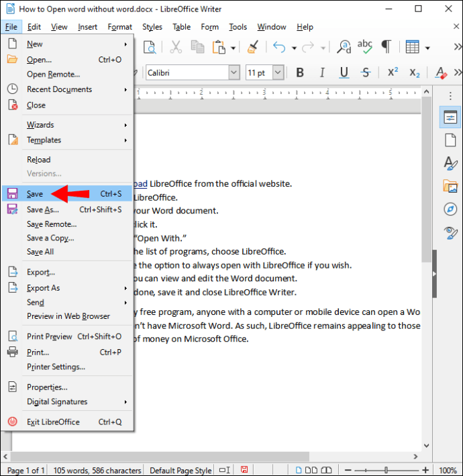This screenshot has width=463, height=476.
Task: Click the Paste clipboard icon
Action: point(219,47)
